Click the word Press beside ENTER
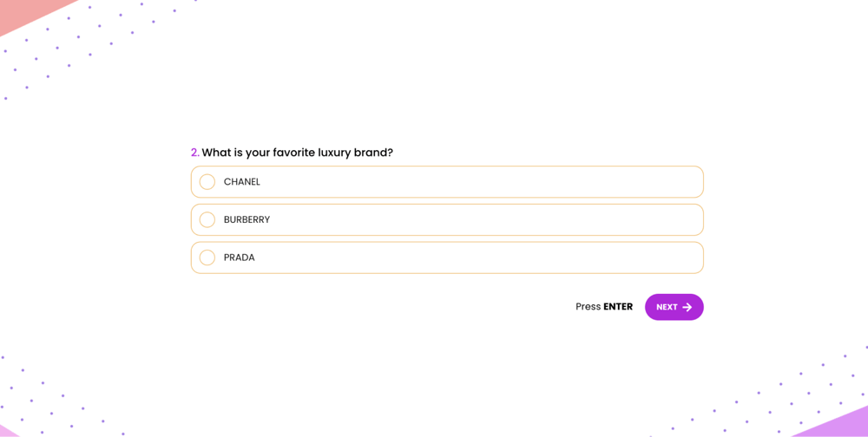Image resolution: width=868 pixels, height=437 pixels. pyautogui.click(x=588, y=307)
